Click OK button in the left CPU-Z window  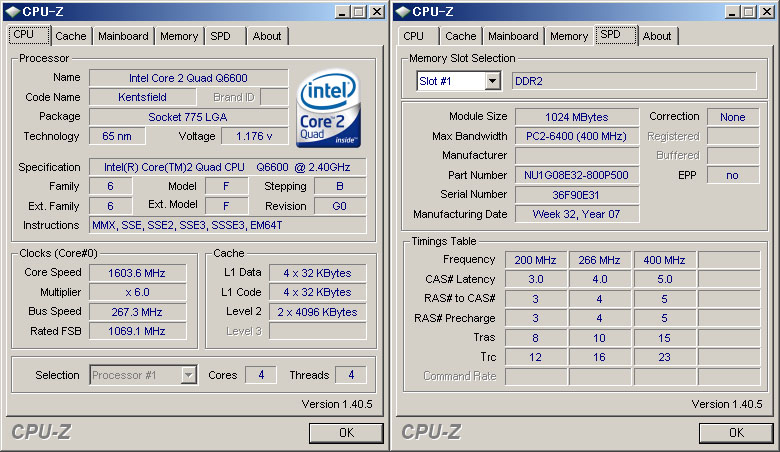click(346, 433)
